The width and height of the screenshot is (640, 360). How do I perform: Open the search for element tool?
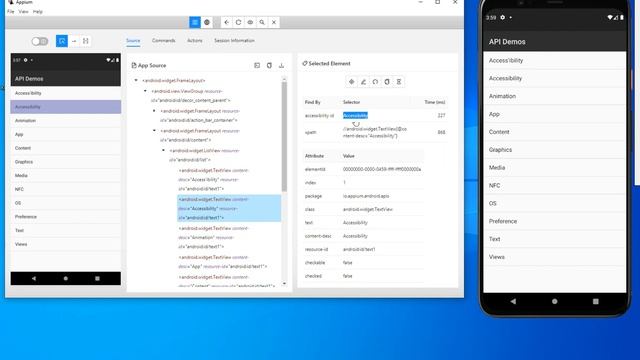tap(262, 22)
